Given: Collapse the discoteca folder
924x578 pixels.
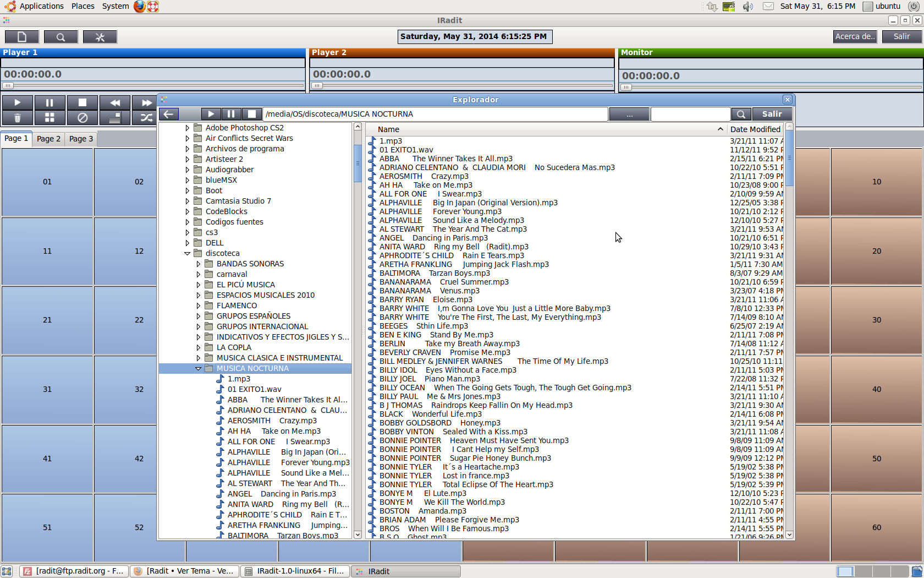Looking at the screenshot, I should (x=188, y=253).
